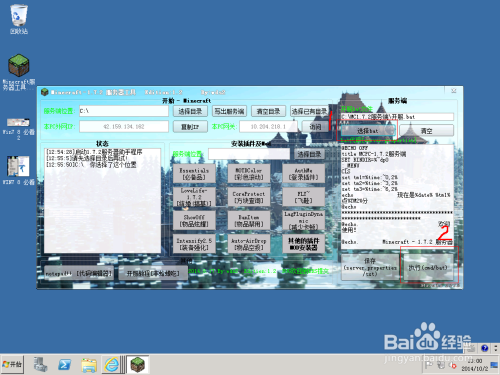Screen dimensions: 500x375
Task: Click the title line in the bat code
Action: (373, 154)
